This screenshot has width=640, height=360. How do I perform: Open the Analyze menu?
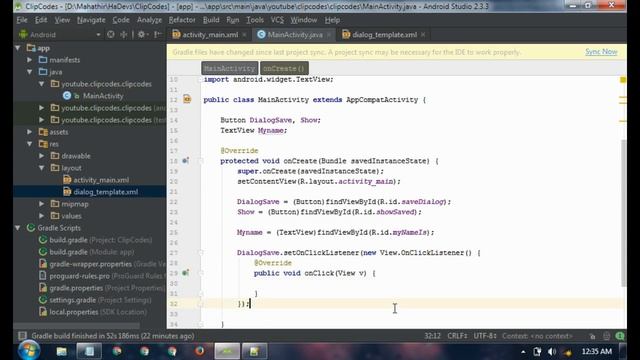click(x=149, y=20)
